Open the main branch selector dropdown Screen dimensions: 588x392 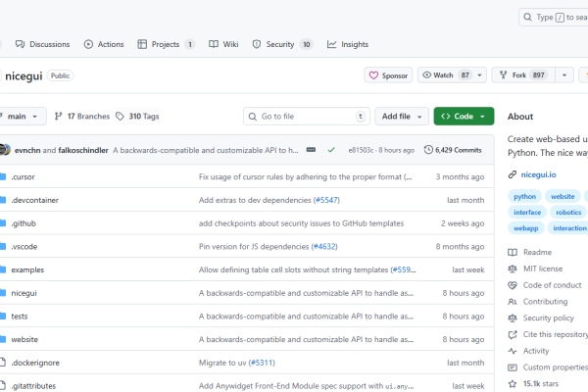(22, 117)
